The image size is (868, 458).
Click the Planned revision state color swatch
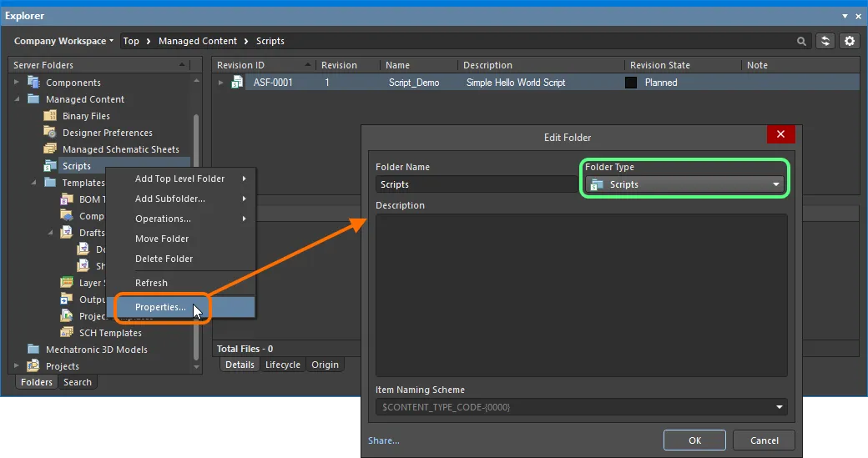tap(631, 83)
